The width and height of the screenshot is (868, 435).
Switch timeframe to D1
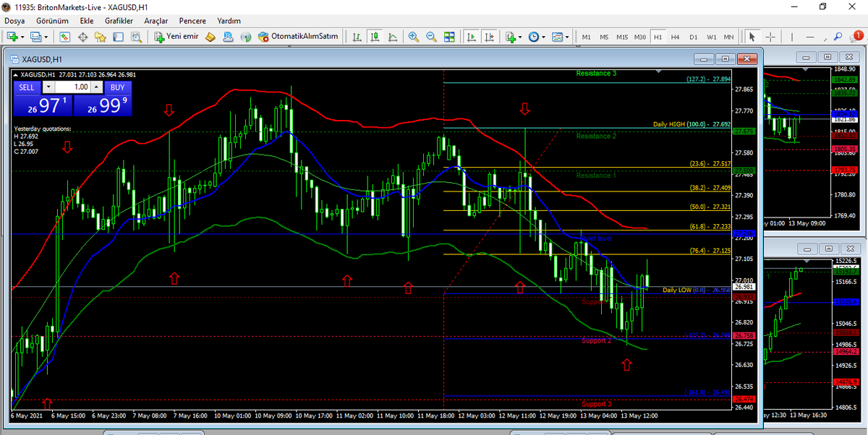click(x=693, y=36)
